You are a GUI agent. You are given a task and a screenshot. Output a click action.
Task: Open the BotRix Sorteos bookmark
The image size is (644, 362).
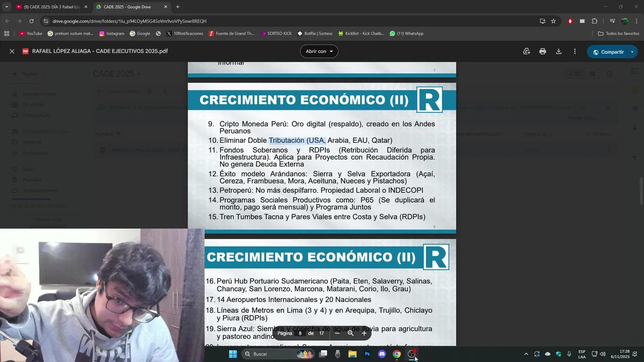315,34
